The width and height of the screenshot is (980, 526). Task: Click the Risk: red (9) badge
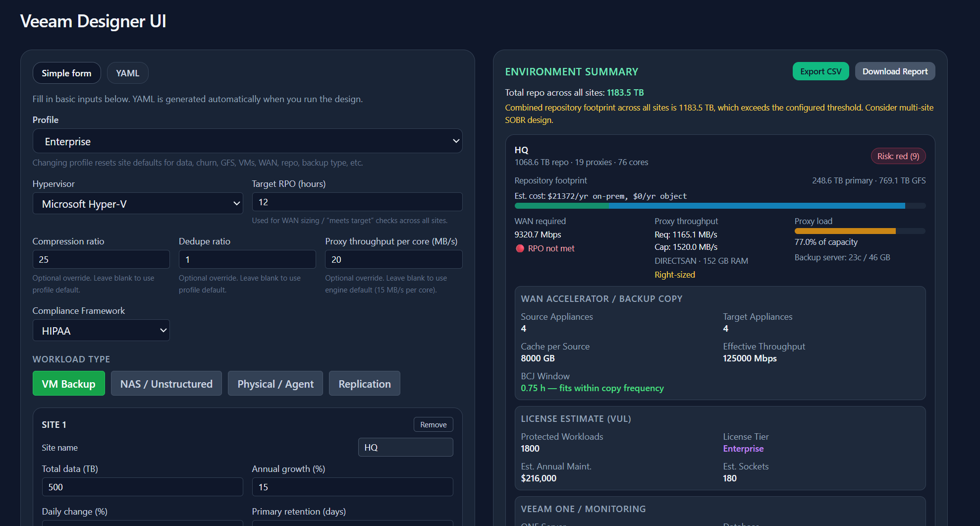tap(898, 156)
